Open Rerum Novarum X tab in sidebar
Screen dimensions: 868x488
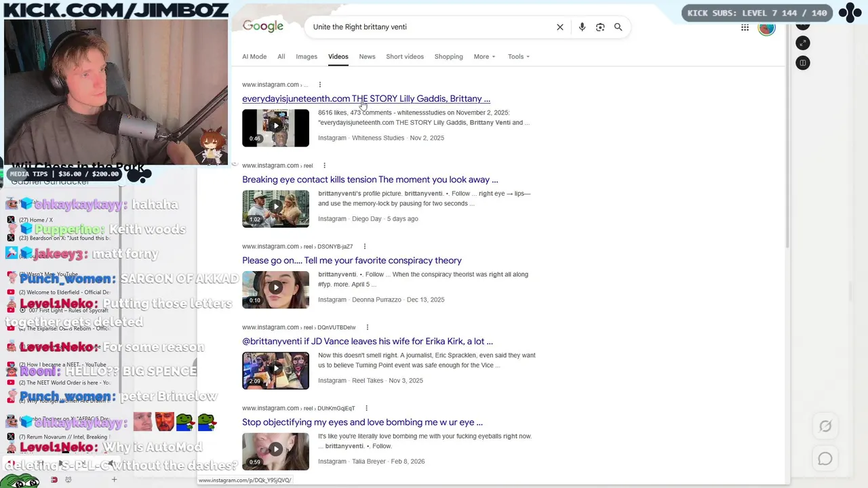tap(58, 436)
